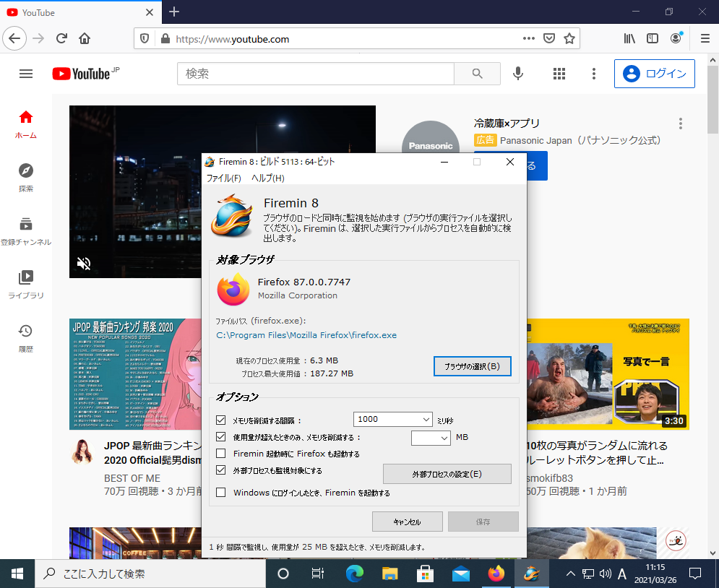Open the ヘルプ(H) menu in Firemin
This screenshot has height=588, width=719.
(x=267, y=178)
